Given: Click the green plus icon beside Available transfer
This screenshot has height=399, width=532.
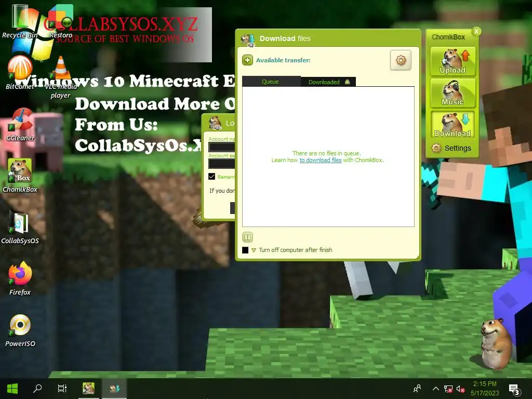Looking at the screenshot, I should click(x=247, y=60).
